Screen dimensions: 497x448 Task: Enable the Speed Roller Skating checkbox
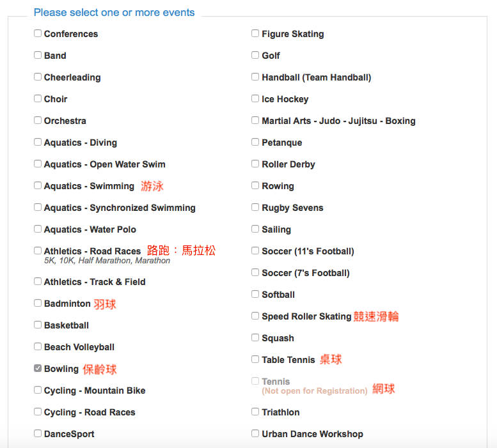[x=255, y=316]
